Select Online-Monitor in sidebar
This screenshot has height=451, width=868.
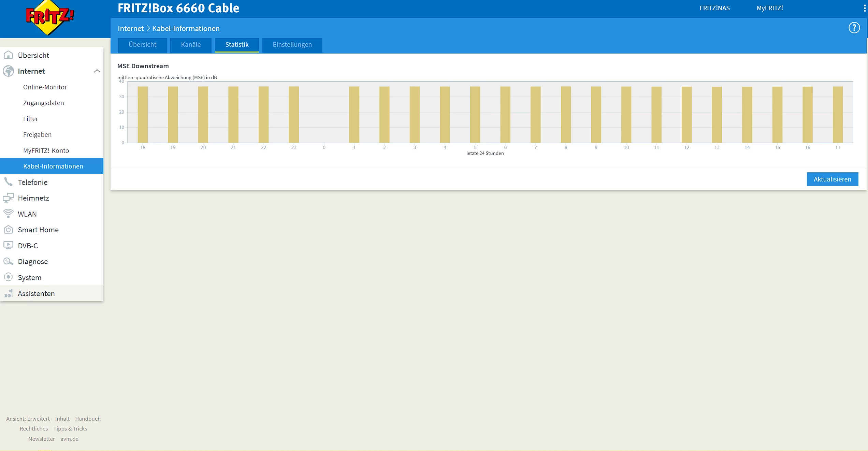[45, 87]
